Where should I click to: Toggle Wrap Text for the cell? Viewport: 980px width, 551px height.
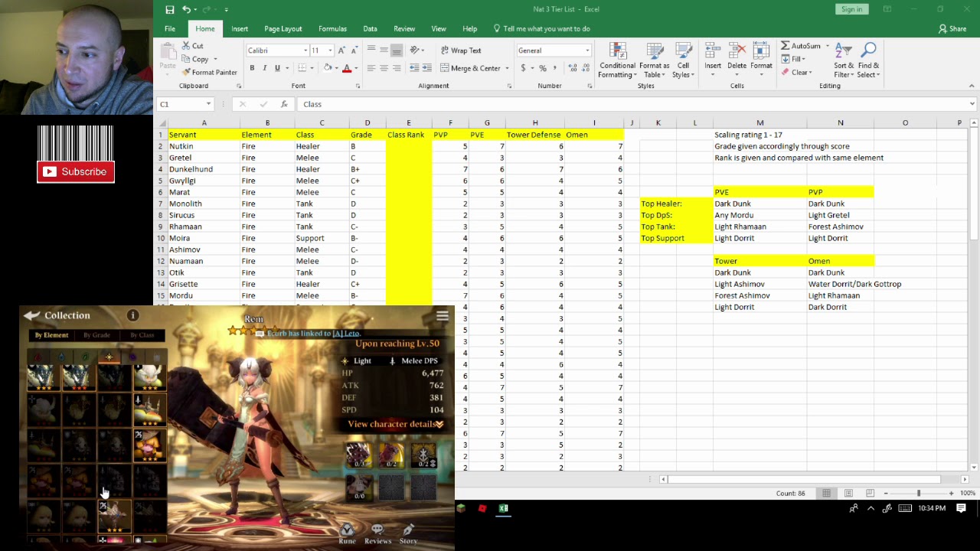coord(461,51)
